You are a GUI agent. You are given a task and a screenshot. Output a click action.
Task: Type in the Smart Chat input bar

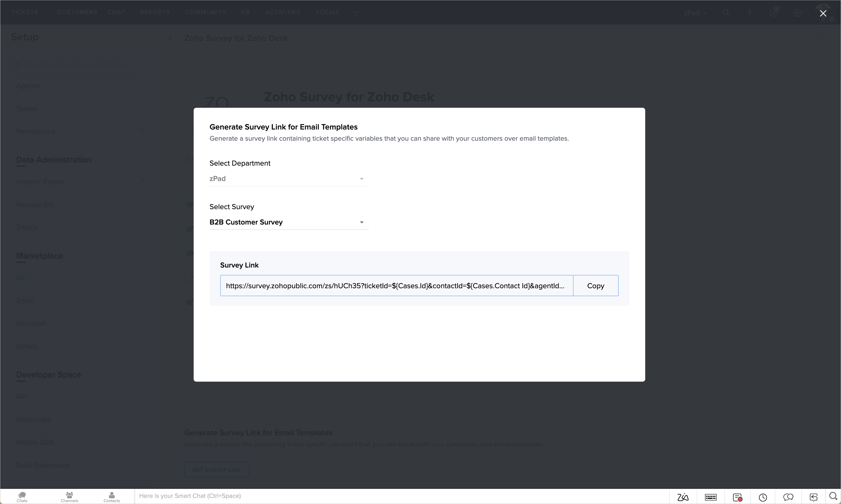(401, 496)
